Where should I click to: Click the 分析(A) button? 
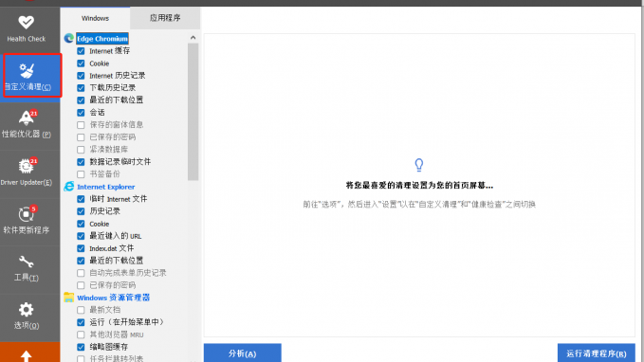(242, 353)
